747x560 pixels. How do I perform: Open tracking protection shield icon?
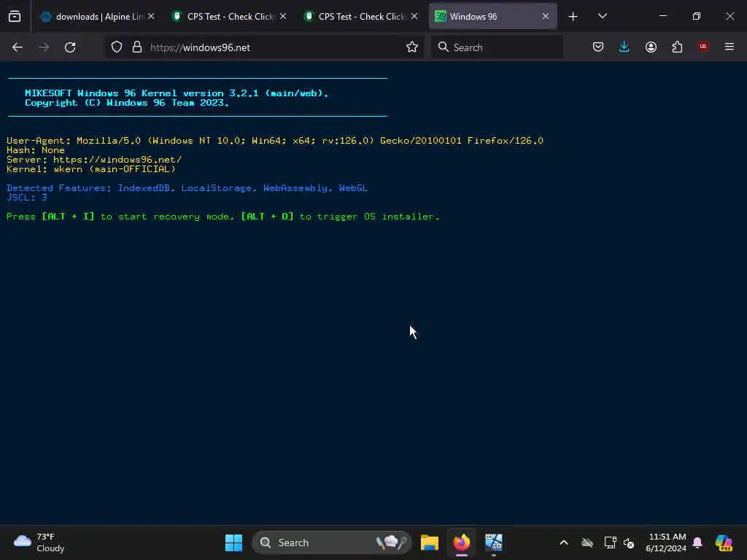tap(117, 47)
